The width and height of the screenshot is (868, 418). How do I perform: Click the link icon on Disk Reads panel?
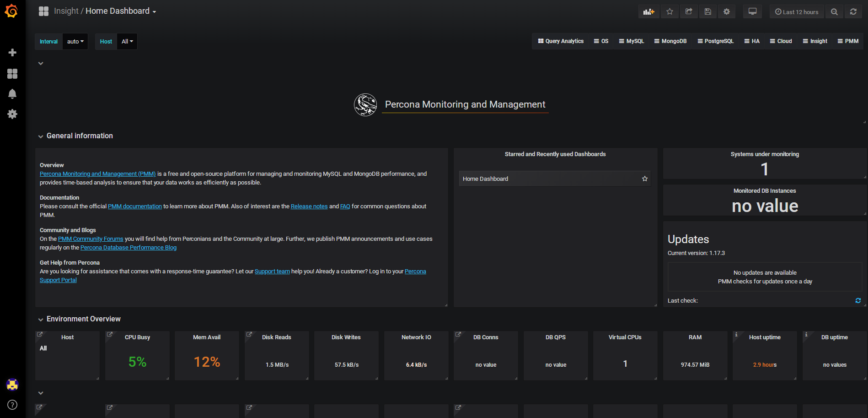(x=249, y=334)
